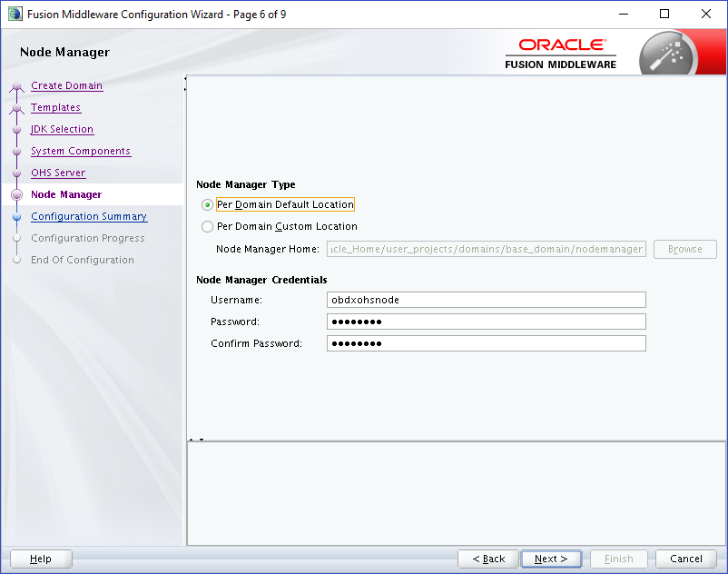Click the Configuration Progress step bullet icon
The image size is (728, 574).
click(16, 238)
